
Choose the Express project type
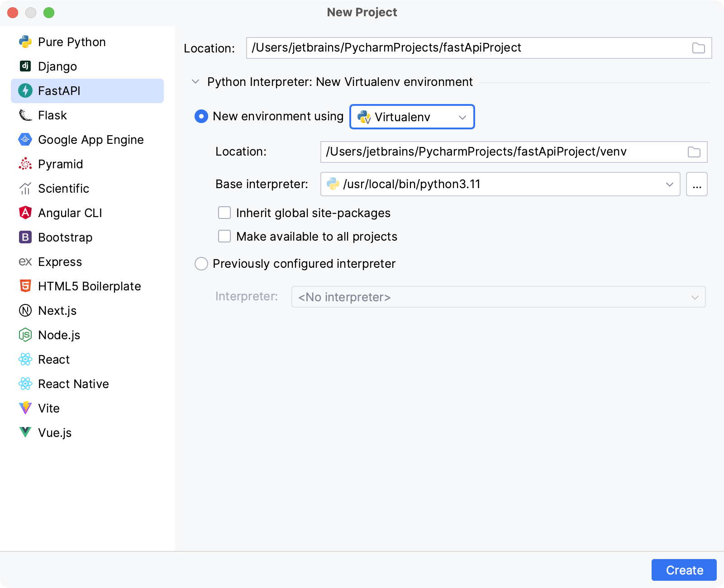87,262
